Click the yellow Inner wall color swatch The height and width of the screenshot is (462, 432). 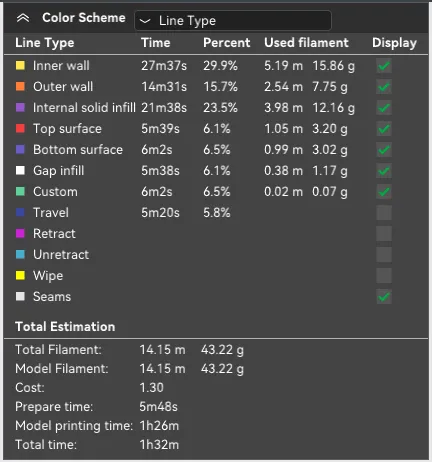click(20, 65)
